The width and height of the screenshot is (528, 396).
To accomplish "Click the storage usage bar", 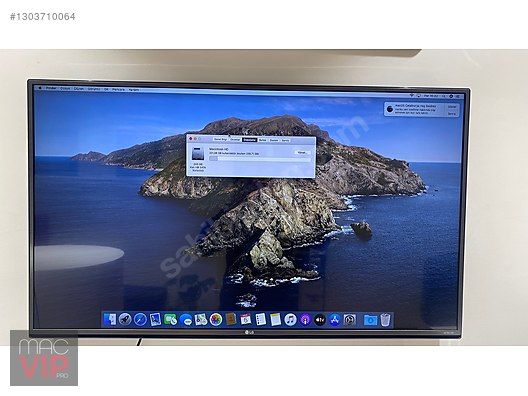I will [x=260, y=159].
